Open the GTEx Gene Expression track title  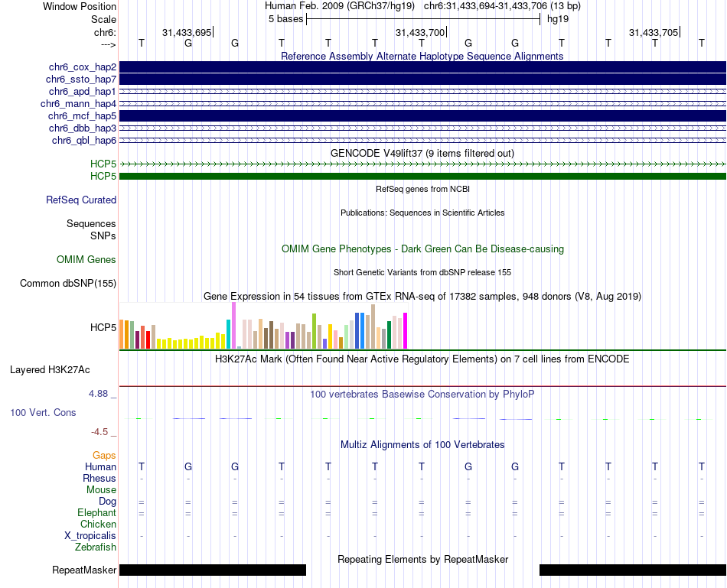pos(422,296)
